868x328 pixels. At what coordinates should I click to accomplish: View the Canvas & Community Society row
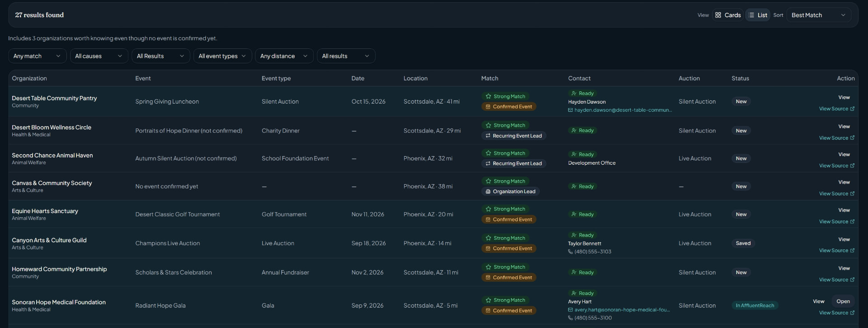click(844, 182)
